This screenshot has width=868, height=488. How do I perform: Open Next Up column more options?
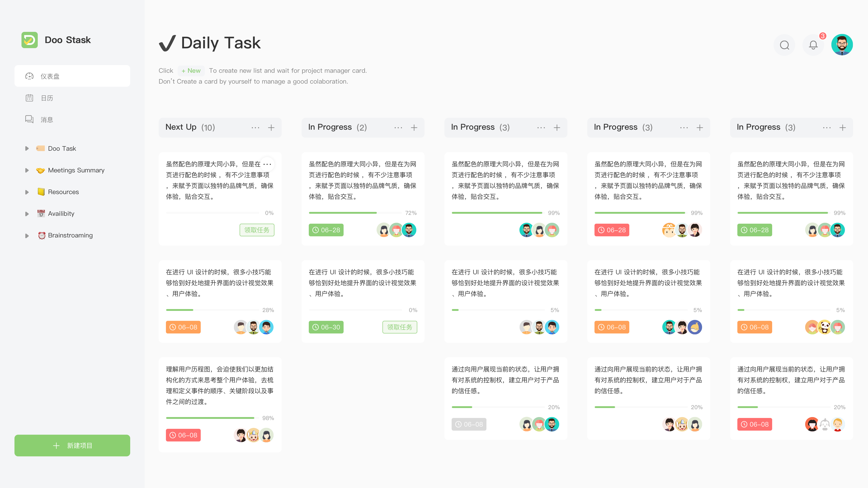pos(255,128)
